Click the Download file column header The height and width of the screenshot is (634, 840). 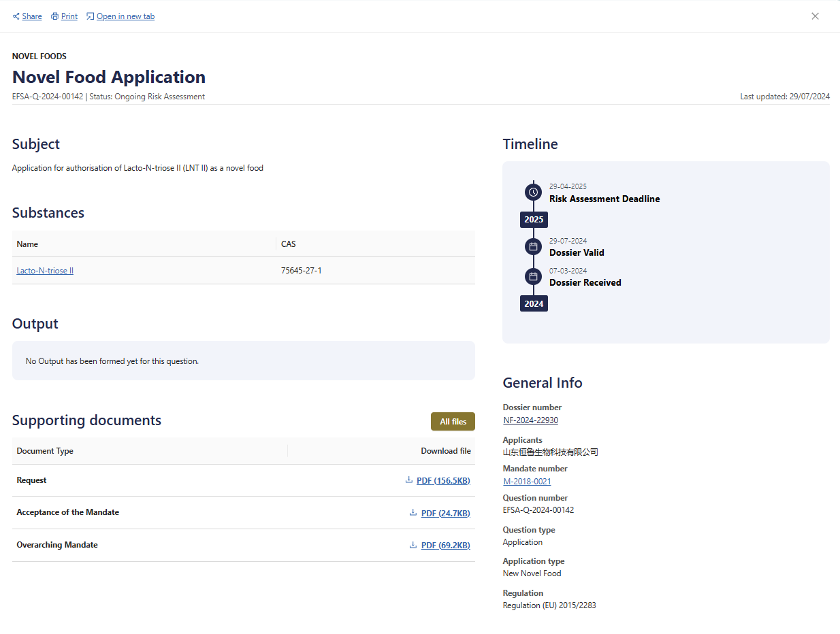[445, 451]
